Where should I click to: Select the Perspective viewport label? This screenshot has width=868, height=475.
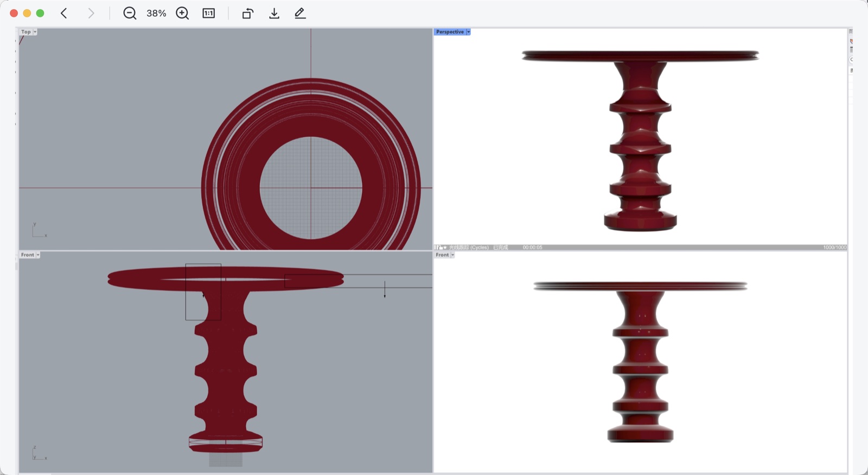click(450, 32)
